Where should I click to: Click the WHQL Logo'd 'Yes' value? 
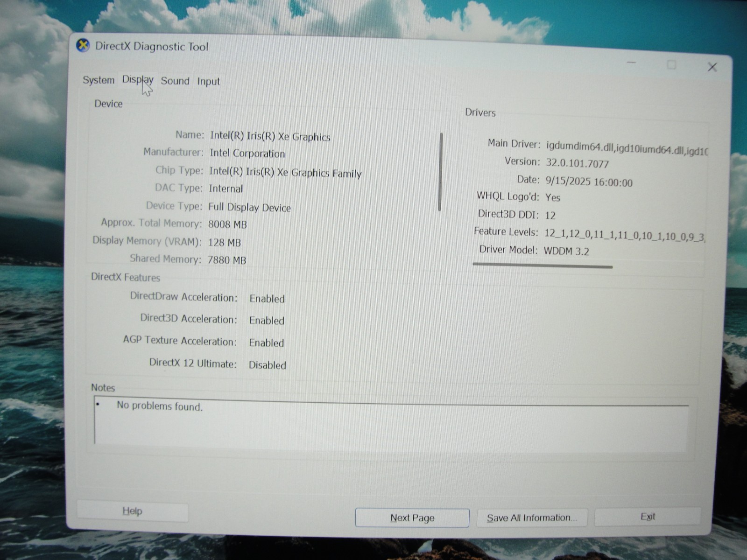point(552,197)
